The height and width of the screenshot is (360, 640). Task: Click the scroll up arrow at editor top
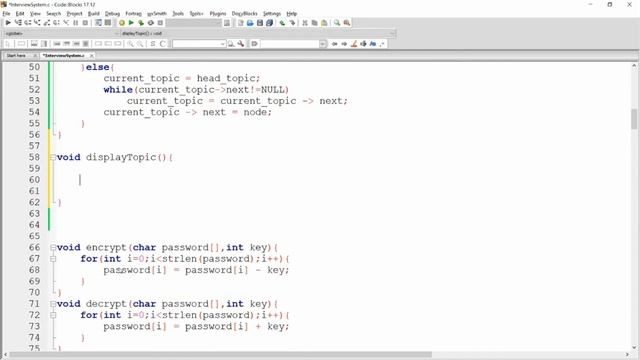point(634,66)
